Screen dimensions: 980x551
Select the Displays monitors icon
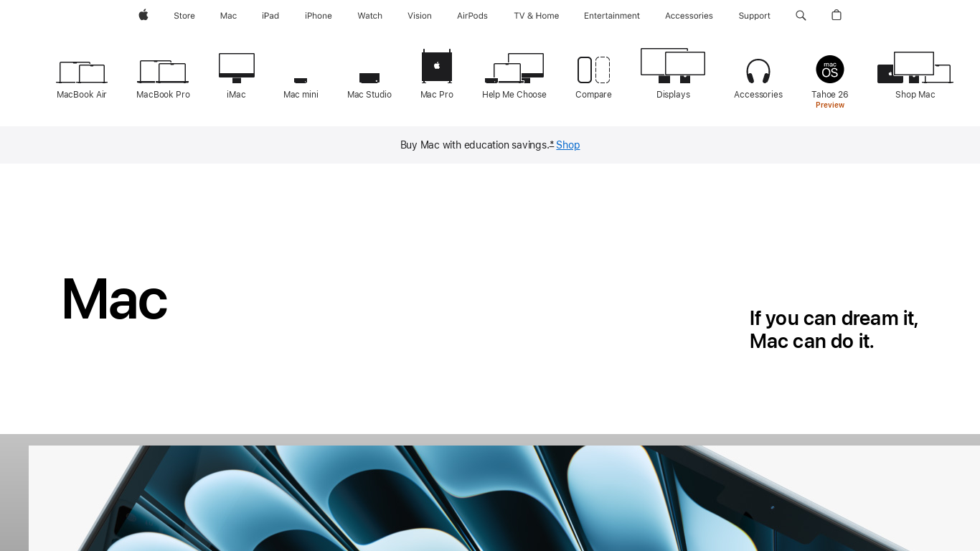(x=673, y=66)
